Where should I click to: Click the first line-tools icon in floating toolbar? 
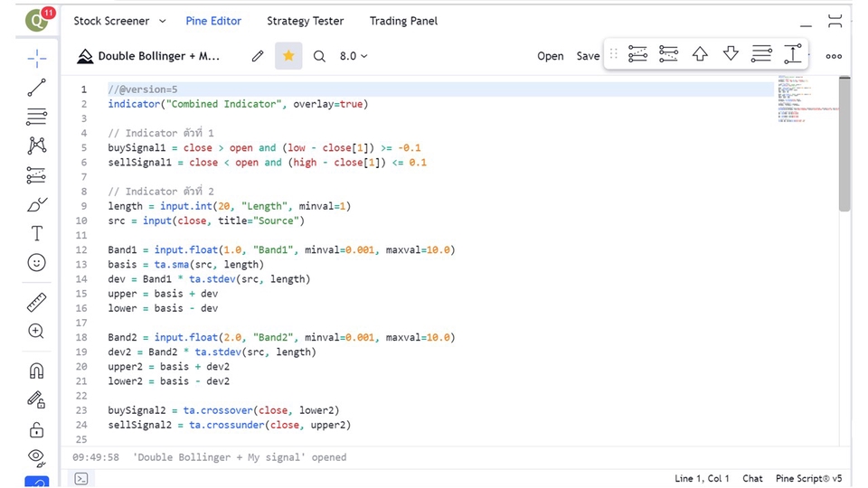[x=637, y=53]
